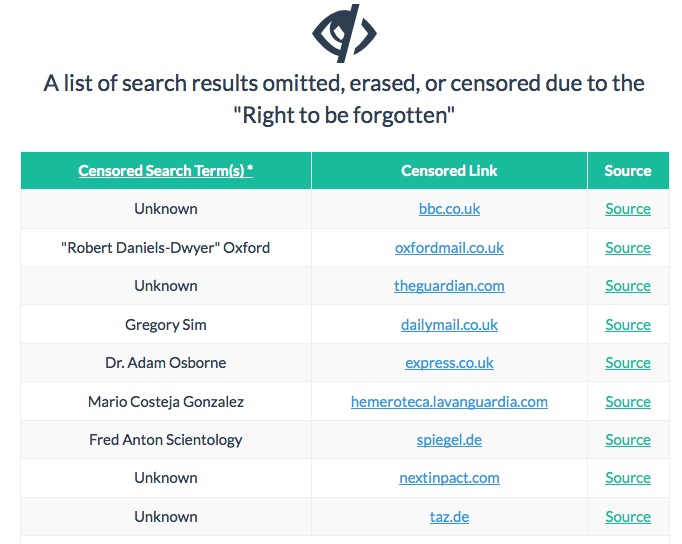Visit the spiegel.de censored link
The height and width of the screenshot is (544, 682).
tap(449, 440)
